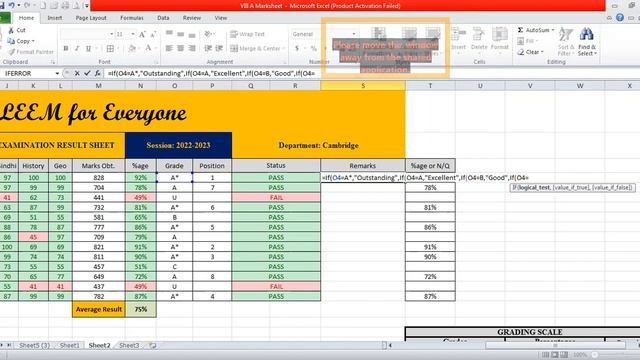Click the Top Align icon
Image resolution: width=640 pixels, height=360 pixels.
click(169, 34)
